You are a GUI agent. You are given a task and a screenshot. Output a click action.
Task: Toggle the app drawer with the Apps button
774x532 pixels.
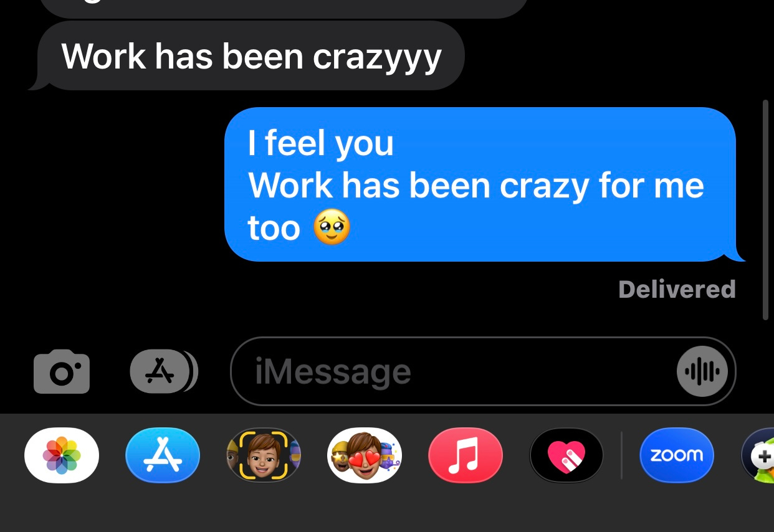[163, 371]
